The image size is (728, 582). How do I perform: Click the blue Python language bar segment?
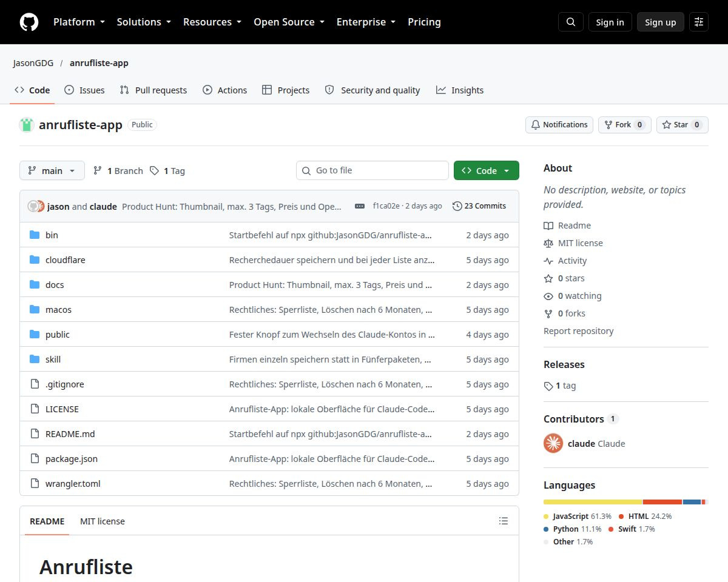[692, 502]
